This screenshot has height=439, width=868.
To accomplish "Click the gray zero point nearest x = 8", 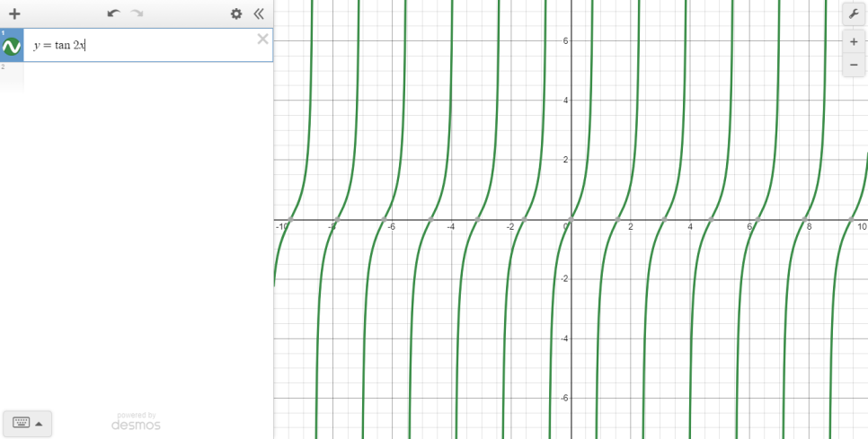I will pyautogui.click(x=805, y=219).
